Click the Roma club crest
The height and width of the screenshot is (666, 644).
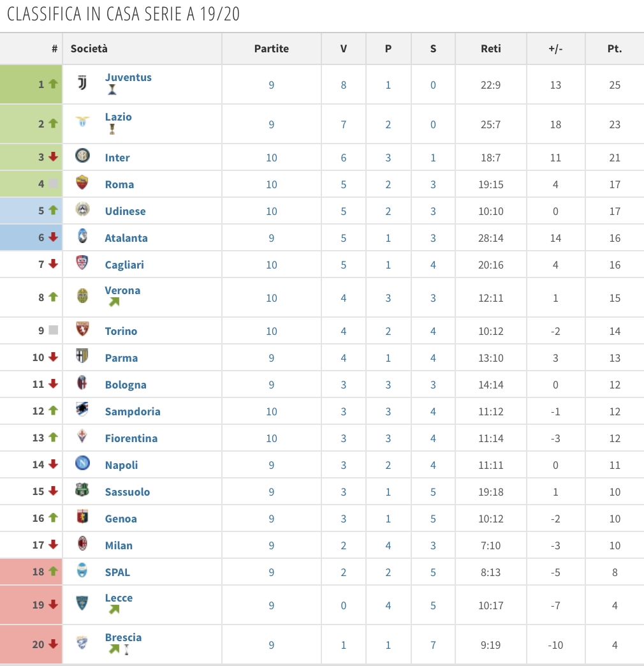82,183
